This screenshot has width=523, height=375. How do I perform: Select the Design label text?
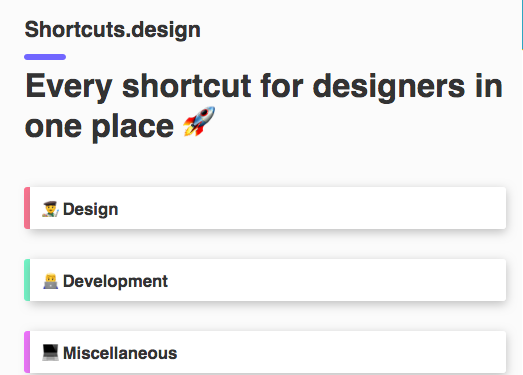(90, 210)
